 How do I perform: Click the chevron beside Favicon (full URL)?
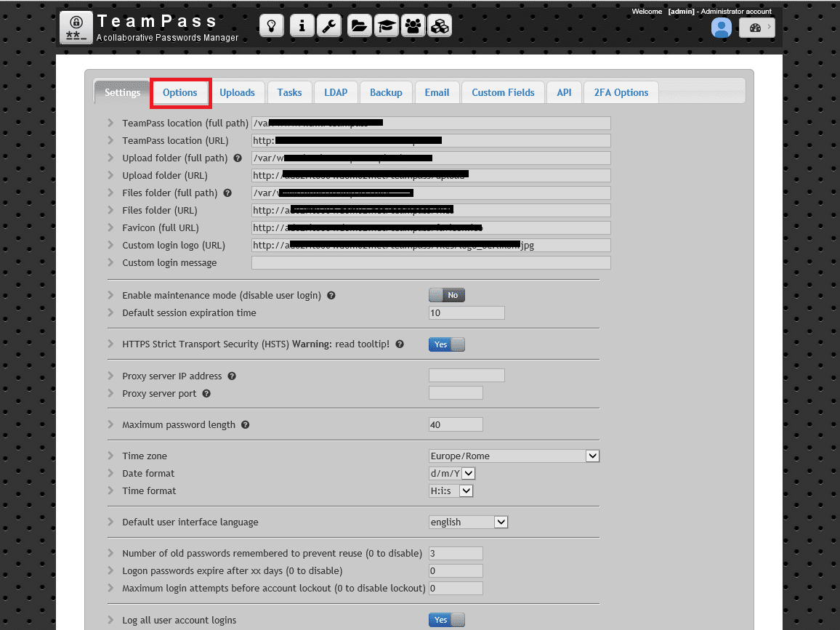(x=110, y=227)
